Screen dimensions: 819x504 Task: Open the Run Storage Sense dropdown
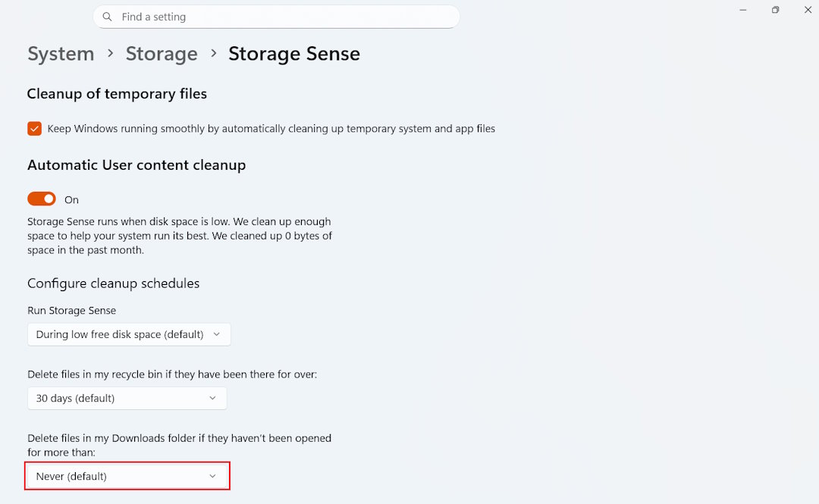[x=129, y=334]
